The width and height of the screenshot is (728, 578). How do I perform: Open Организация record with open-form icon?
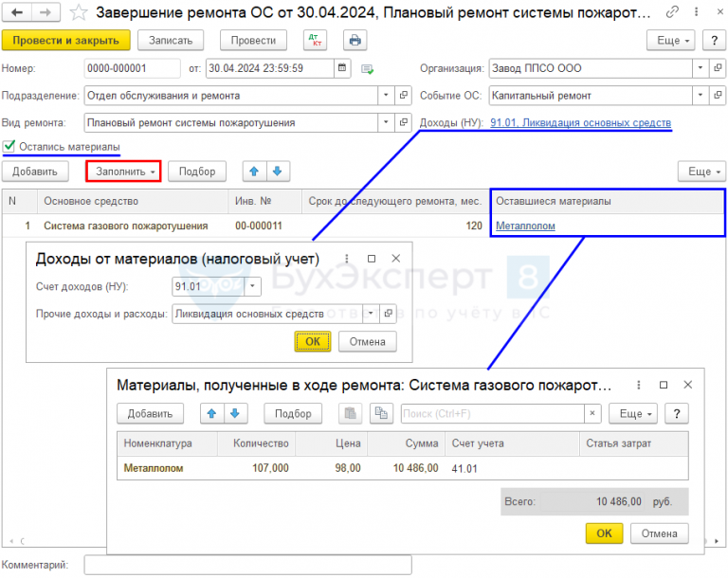pos(718,68)
